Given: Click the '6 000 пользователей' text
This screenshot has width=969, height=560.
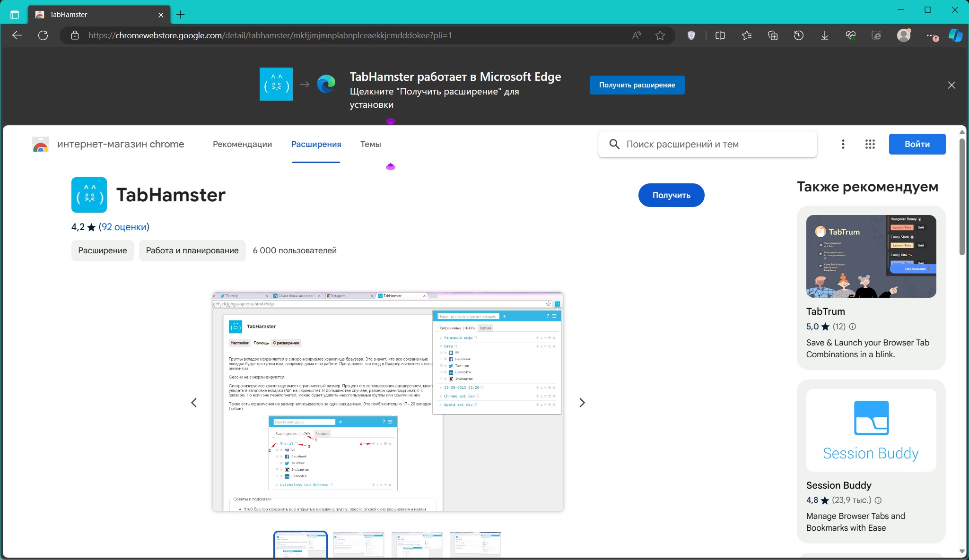Looking at the screenshot, I should coord(295,250).
